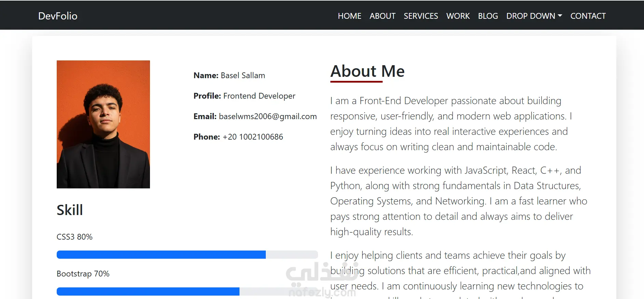
Task: Click the Frontend Developer profile text
Action: [x=259, y=96]
